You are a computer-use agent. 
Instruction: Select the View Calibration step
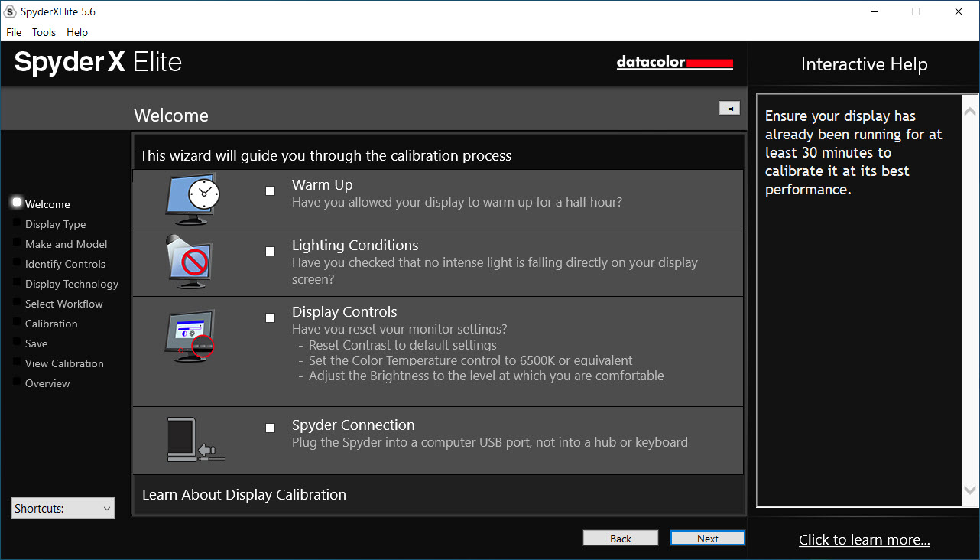(x=64, y=363)
